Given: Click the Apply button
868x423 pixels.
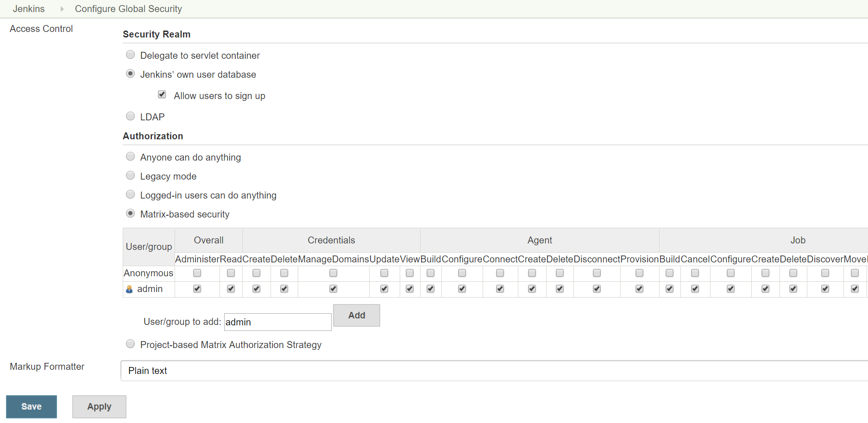Looking at the screenshot, I should tap(99, 407).
